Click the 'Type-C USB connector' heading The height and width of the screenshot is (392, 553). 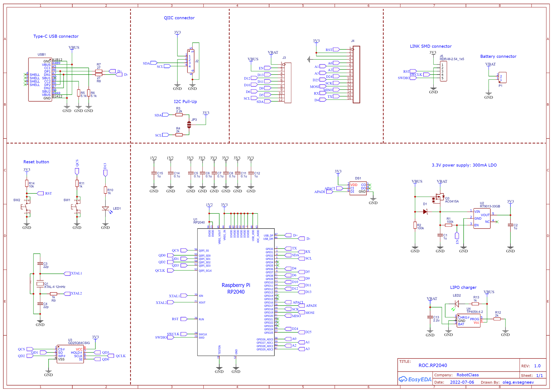click(x=56, y=36)
